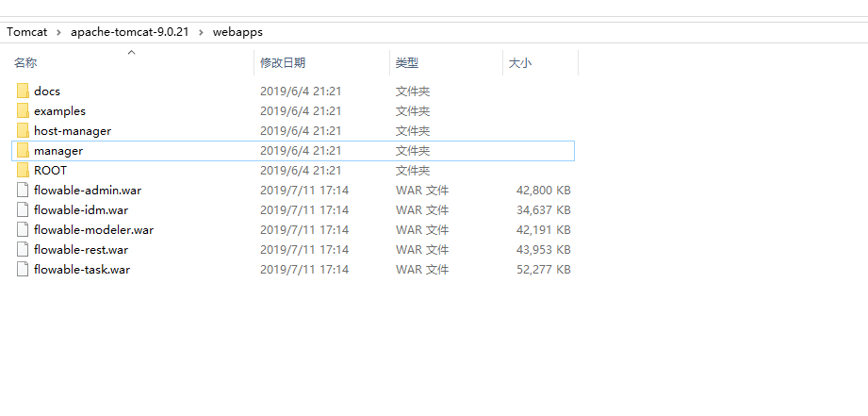Click the 文件夹 type of ROOT
The height and width of the screenshot is (416, 868).
pyautogui.click(x=413, y=171)
